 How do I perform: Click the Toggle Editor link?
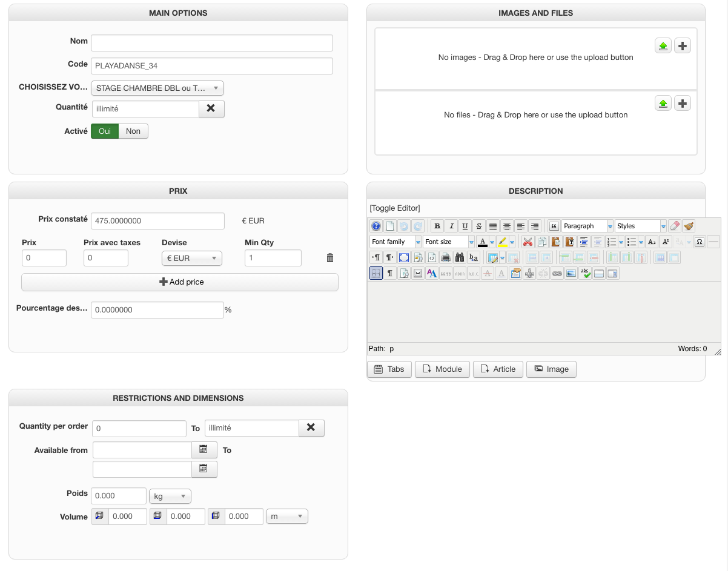[395, 208]
